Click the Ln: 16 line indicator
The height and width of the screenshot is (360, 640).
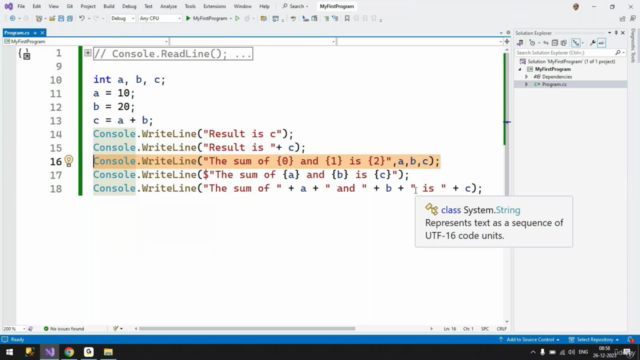(449, 329)
